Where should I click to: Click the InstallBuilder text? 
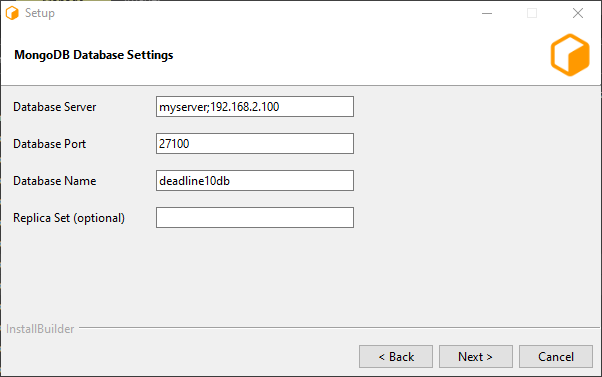coord(40,329)
